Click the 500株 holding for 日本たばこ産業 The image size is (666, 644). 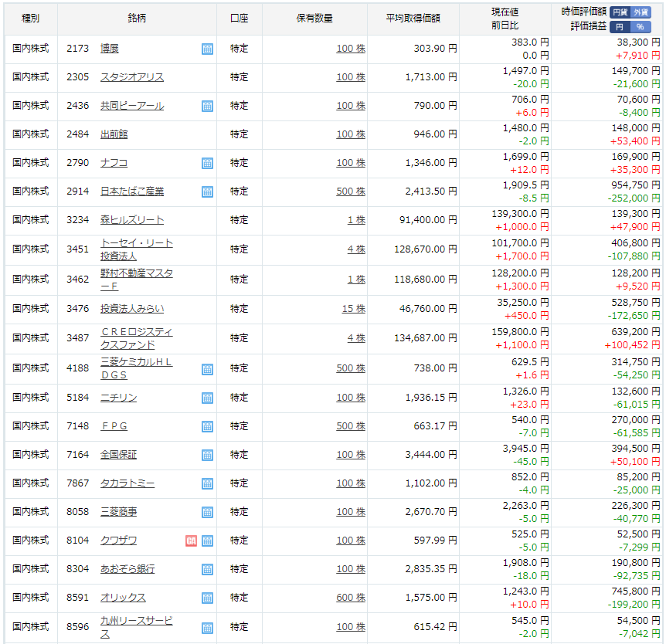pos(351,192)
